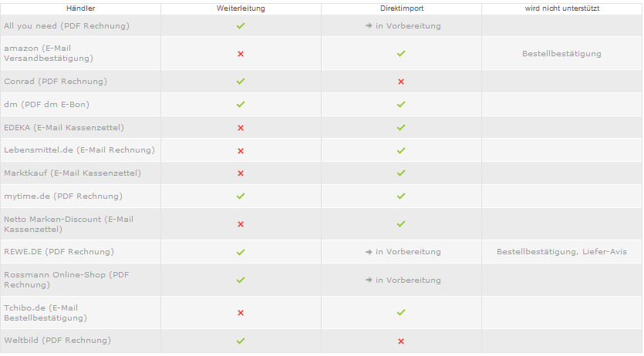Click the red Direktimport cross for Conrad
Image resolution: width=644 pixels, height=356 pixels.
(401, 82)
